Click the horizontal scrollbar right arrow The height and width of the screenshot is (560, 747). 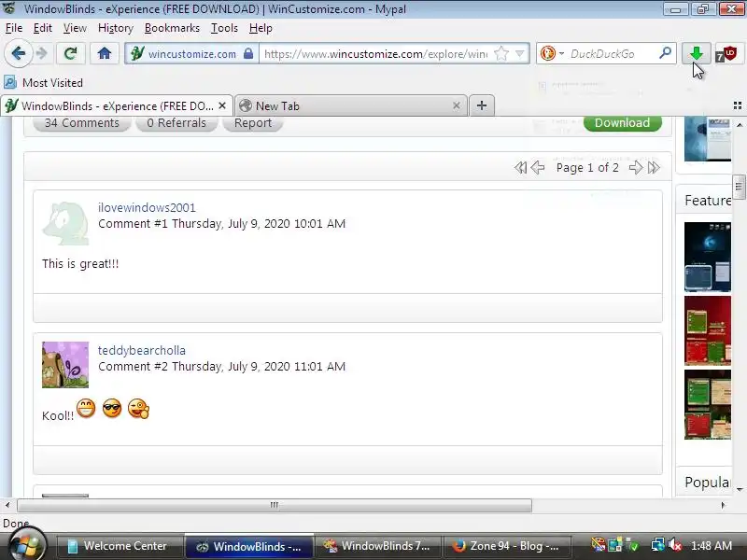[x=723, y=505]
